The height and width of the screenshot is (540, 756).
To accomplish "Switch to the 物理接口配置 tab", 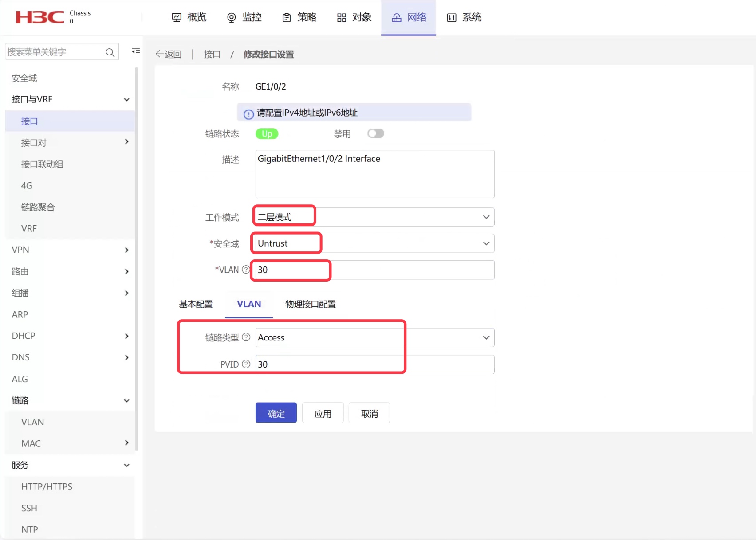I will [x=311, y=304].
